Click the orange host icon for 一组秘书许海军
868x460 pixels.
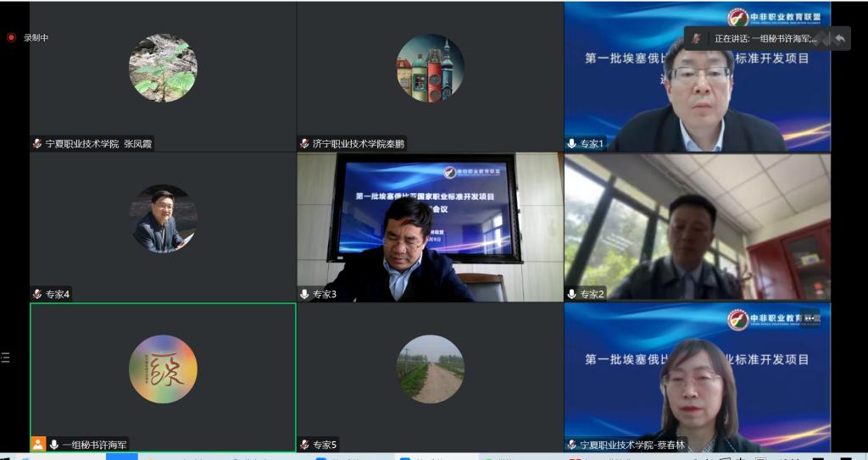click(x=38, y=444)
